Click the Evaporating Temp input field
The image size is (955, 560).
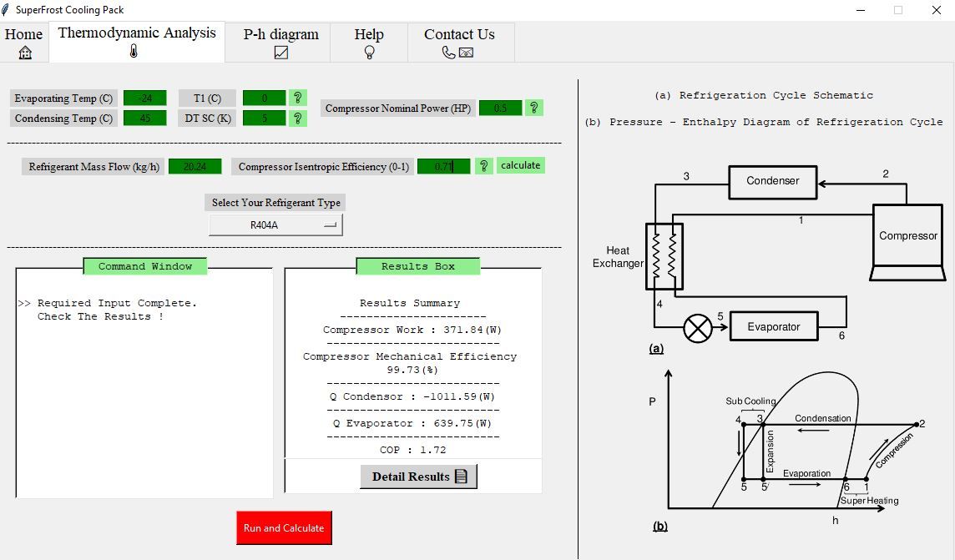click(144, 98)
